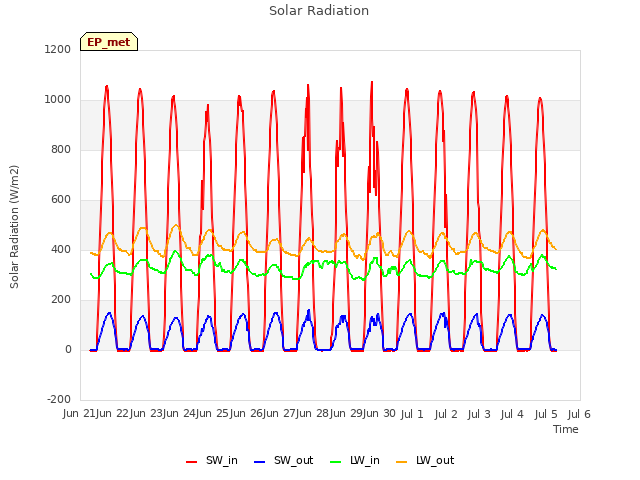Image resolution: width=640 pixels, height=480 pixels.
Task: Click the 400 y-axis tick label
Action: click(x=61, y=249)
